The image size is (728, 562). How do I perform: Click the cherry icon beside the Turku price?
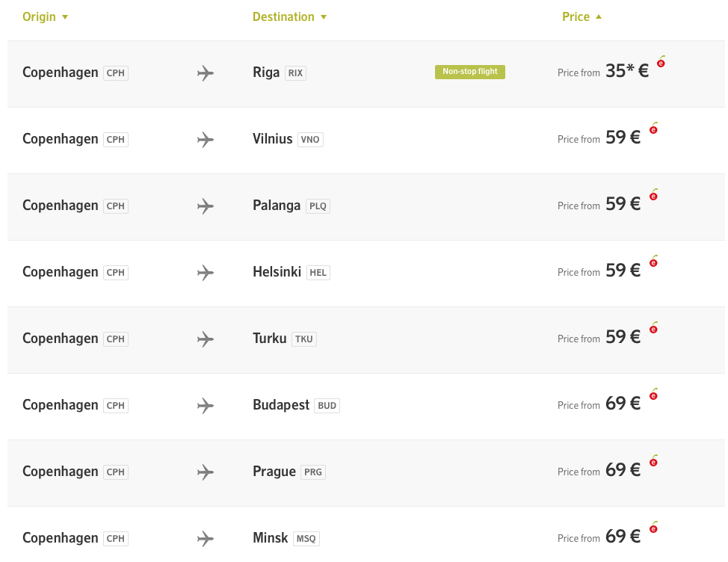[653, 328]
